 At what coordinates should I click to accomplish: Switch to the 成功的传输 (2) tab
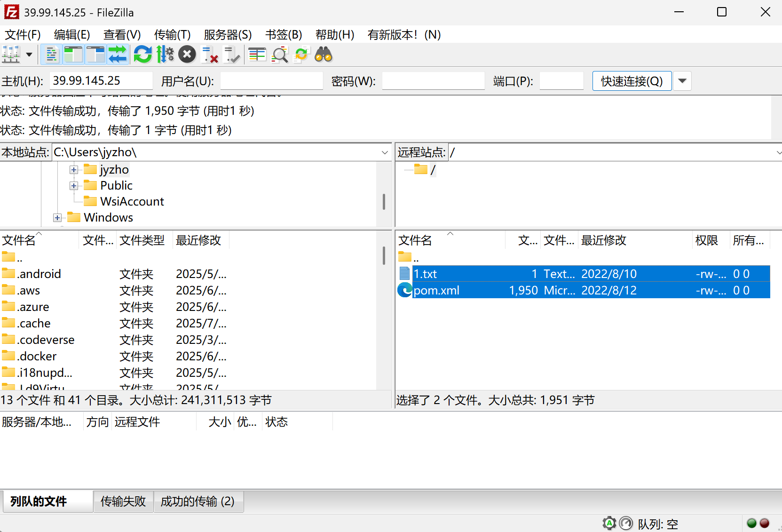[x=197, y=501]
